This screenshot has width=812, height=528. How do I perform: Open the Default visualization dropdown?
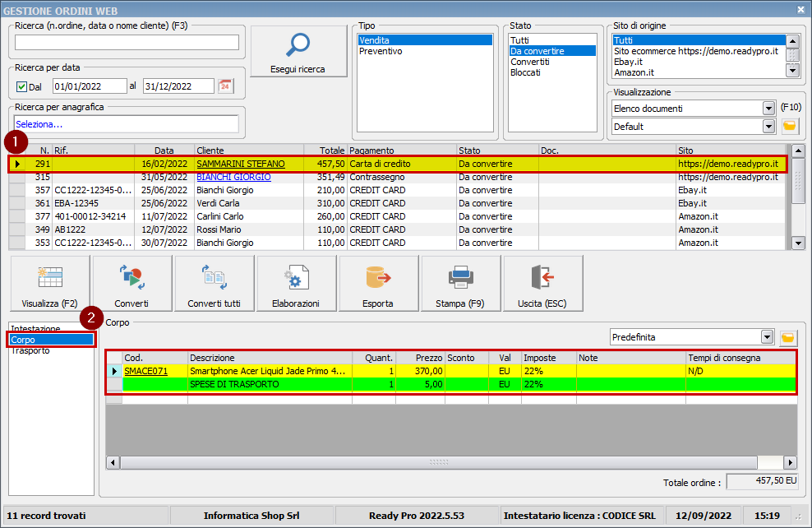[768, 127]
